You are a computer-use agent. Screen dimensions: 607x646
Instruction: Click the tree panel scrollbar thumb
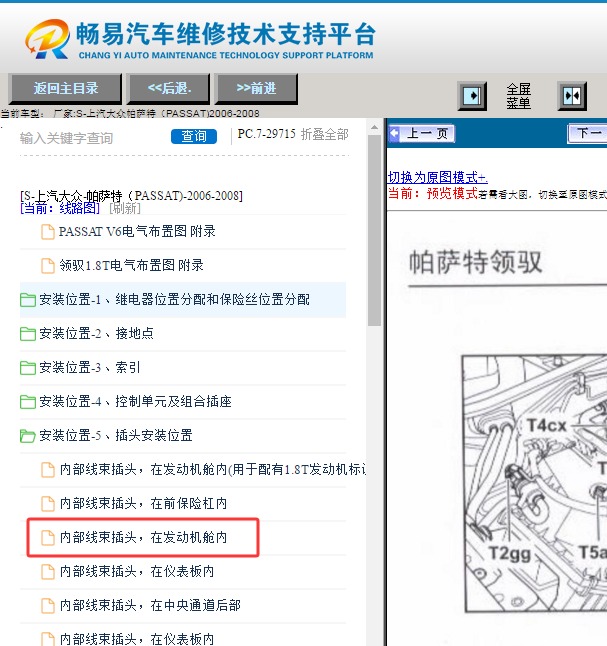point(374,231)
